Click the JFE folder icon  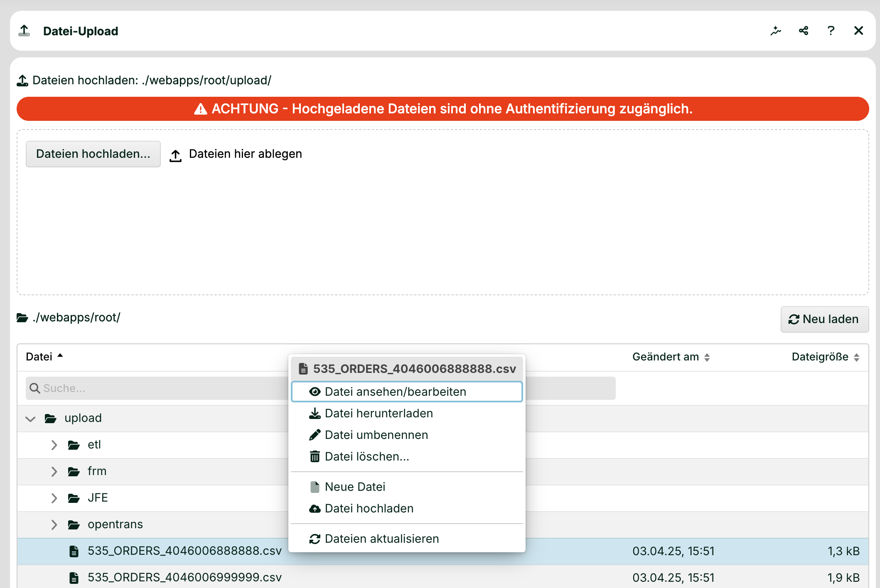click(74, 498)
